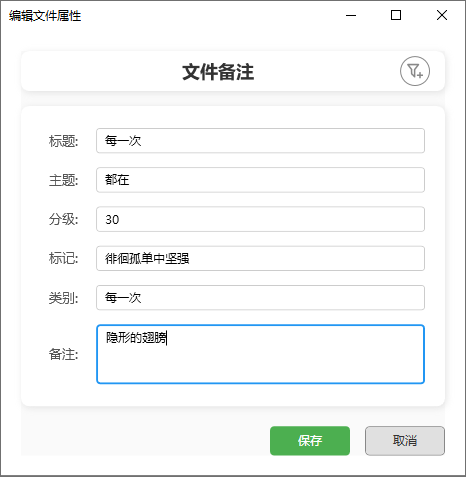466x477 pixels.
Task: Select the 分级 field showing 30
Action: [x=260, y=219]
